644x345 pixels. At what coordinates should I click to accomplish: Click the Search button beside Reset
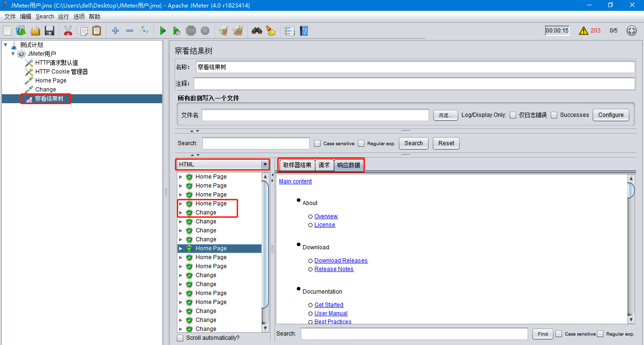[x=413, y=143]
